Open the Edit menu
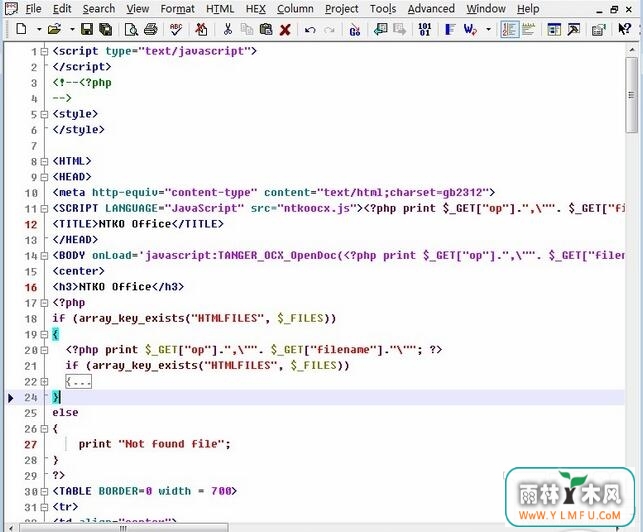643x532 pixels. coord(62,9)
